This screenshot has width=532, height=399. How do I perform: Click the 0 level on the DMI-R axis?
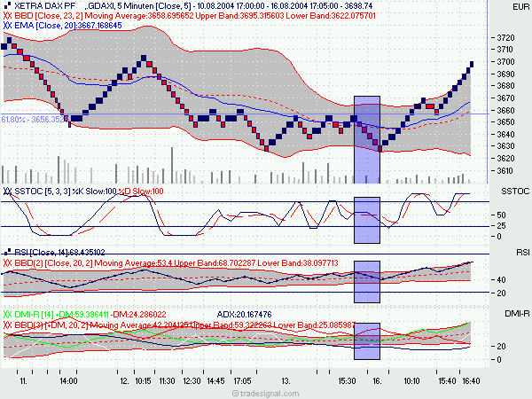(501, 360)
